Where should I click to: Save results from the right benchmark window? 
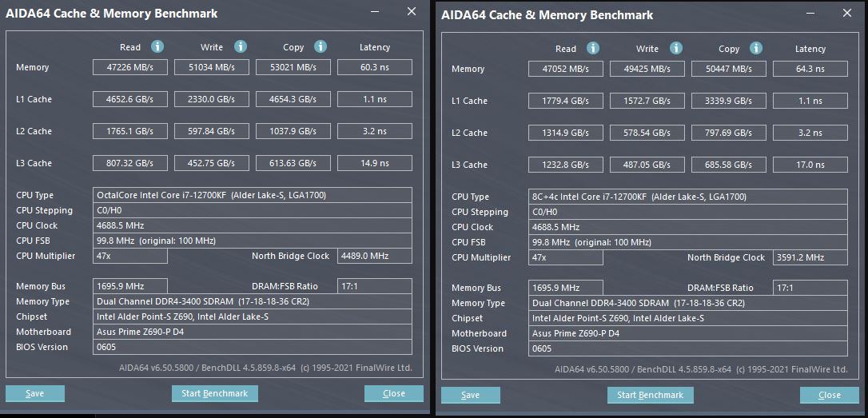[470, 395]
